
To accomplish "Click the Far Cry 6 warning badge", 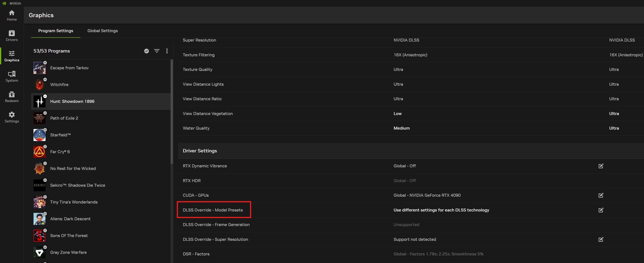I will pos(45,147).
